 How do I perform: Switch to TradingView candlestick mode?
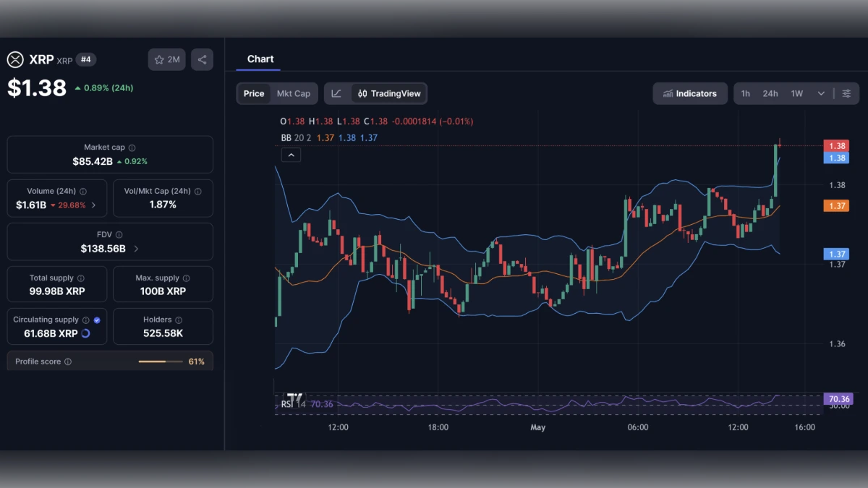coord(389,93)
